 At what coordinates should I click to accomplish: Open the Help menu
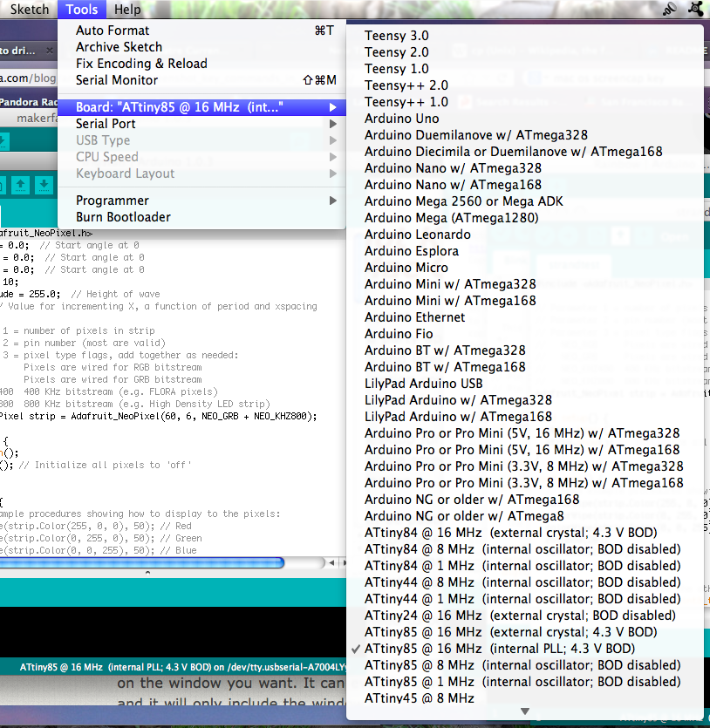[127, 10]
